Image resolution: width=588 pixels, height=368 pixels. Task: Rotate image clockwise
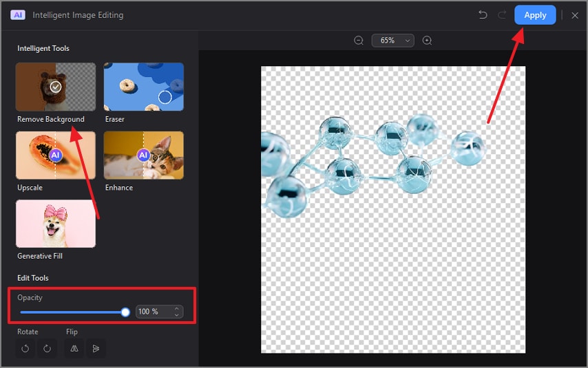coord(47,349)
